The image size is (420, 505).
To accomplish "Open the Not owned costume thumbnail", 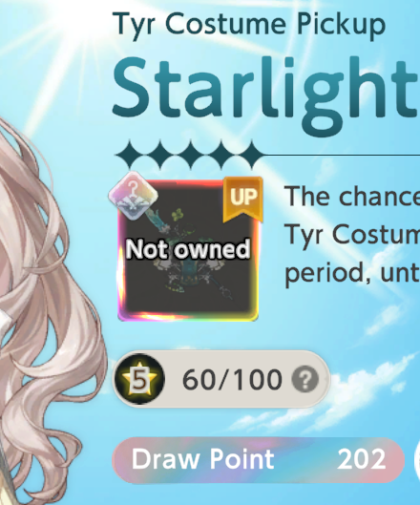I will click(188, 250).
